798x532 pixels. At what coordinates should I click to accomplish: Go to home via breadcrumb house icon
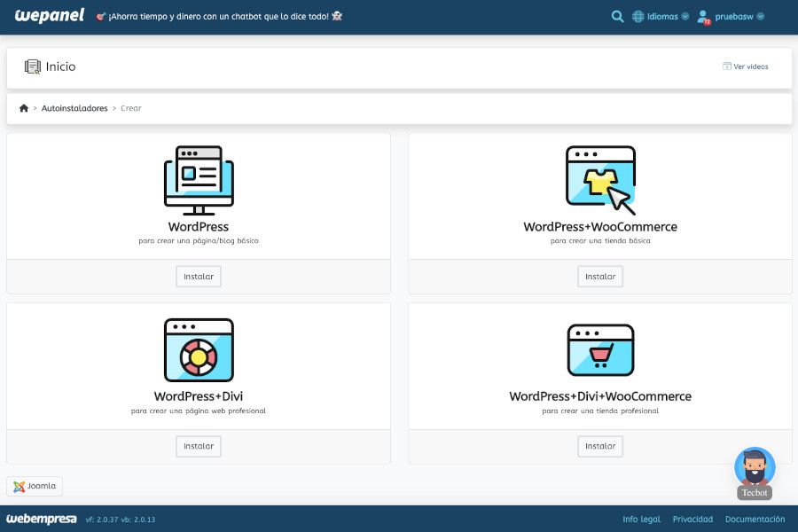coord(24,108)
